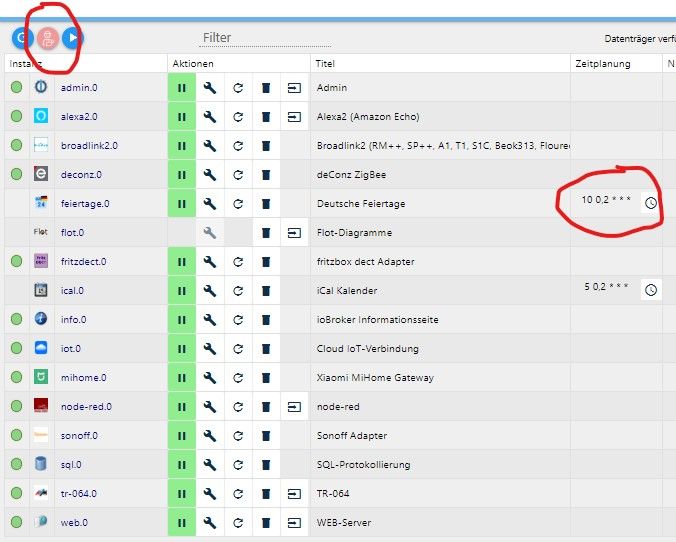Pause the fritzdect.0 instance
The height and width of the screenshot is (542, 676).
click(182, 262)
